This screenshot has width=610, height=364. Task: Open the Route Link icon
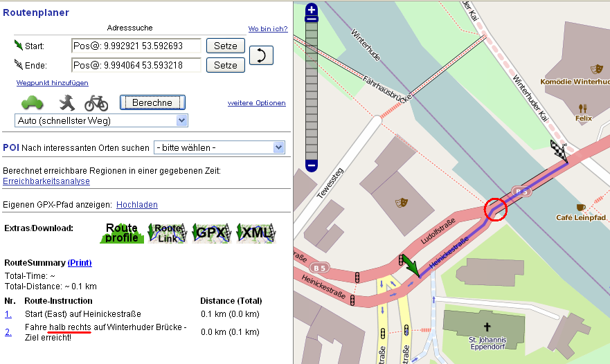(165, 233)
